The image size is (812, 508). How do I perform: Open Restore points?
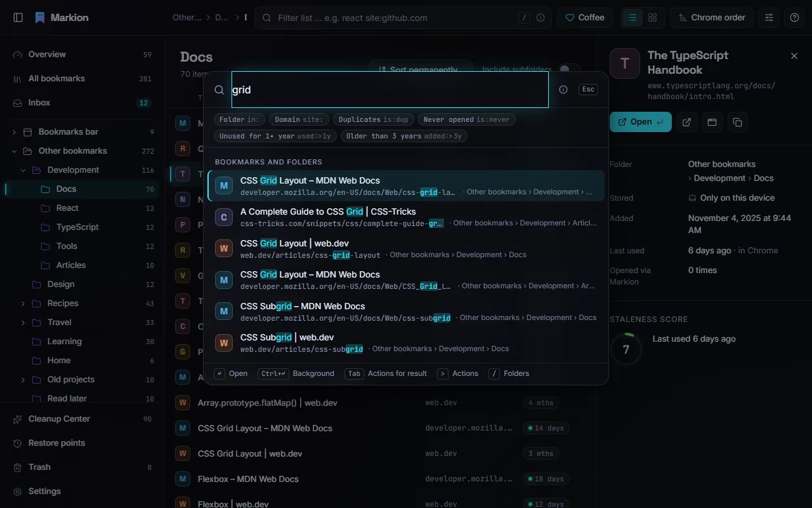click(x=82, y=443)
